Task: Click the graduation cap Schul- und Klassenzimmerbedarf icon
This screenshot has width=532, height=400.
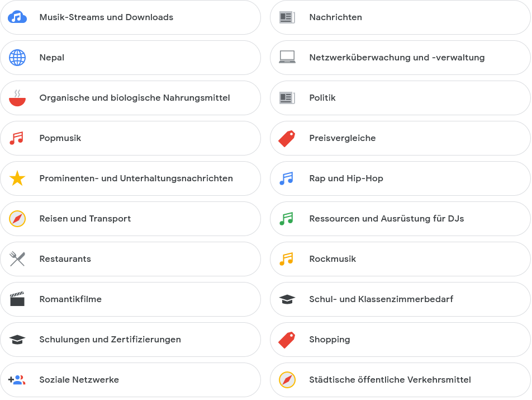Action: [287, 299]
